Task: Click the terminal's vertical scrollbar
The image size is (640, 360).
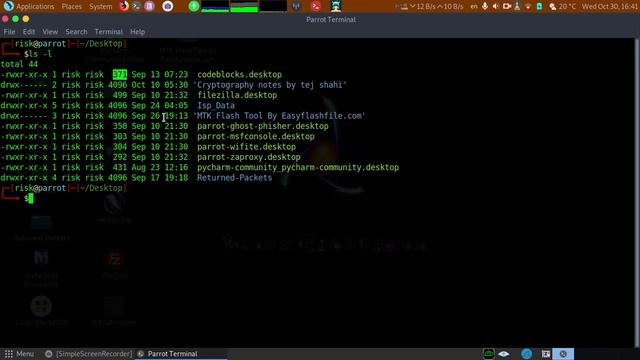Action: coord(637,192)
